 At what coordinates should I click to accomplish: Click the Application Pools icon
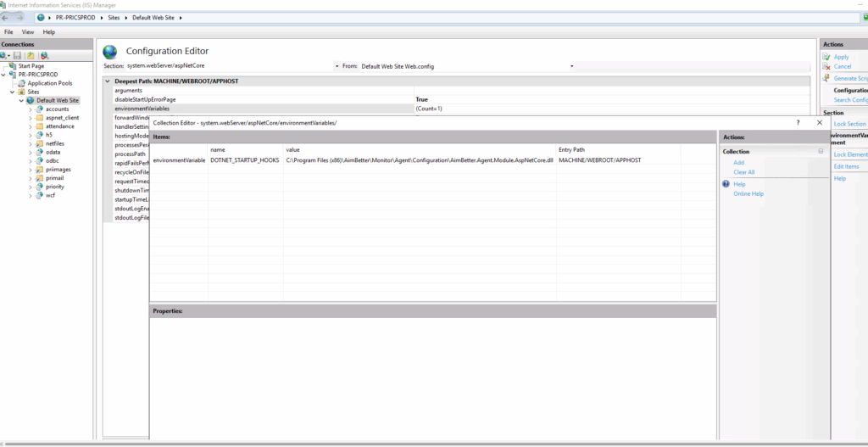[23, 83]
